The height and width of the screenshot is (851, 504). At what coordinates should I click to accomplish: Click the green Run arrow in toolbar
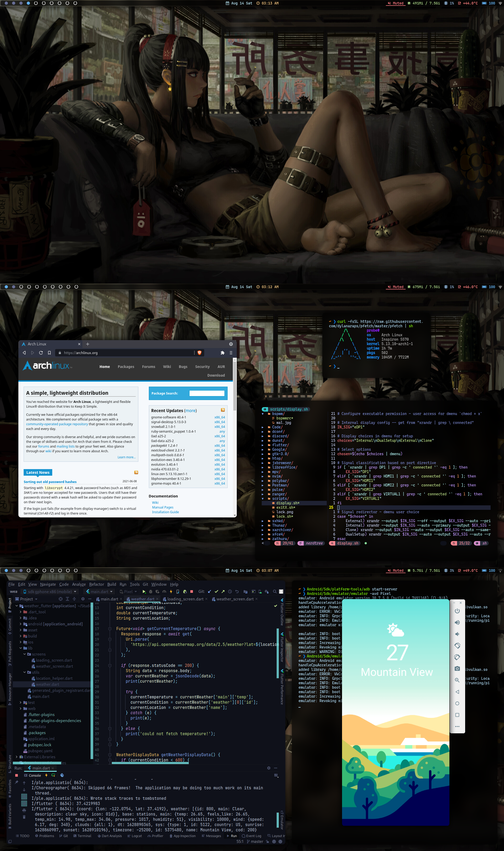[144, 591]
